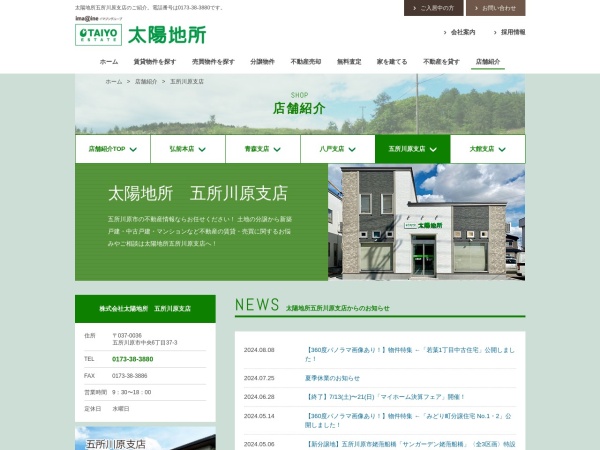Click the 株式会社太陽地所 五所川原支店 header
600x450 pixels.
pyautogui.click(x=145, y=309)
